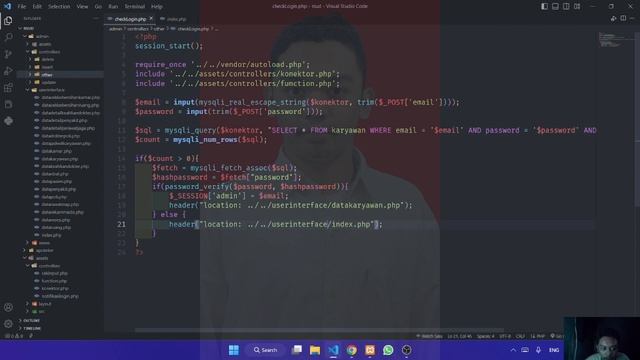Click CRLF line ending in status bar
The width and height of the screenshot is (640, 360).
520,336
